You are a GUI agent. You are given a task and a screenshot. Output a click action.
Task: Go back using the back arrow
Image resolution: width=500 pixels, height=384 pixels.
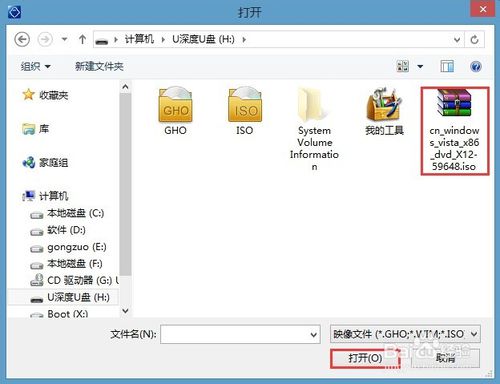(x=22, y=40)
